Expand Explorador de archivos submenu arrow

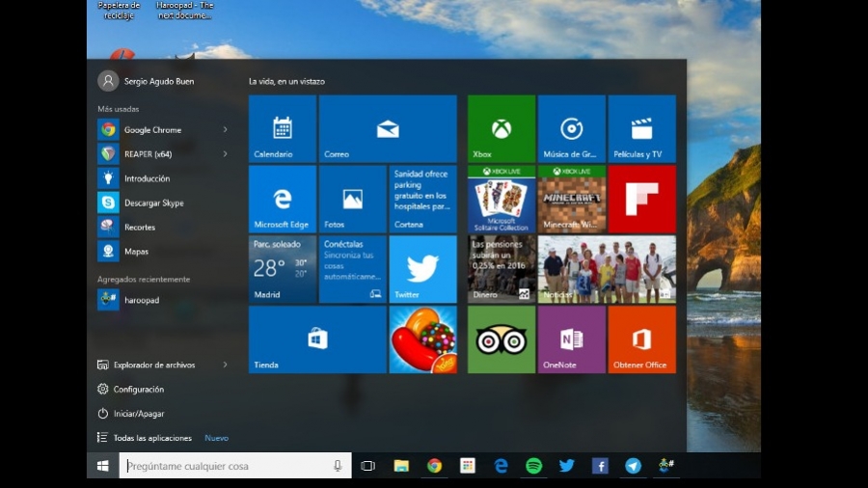click(x=225, y=365)
